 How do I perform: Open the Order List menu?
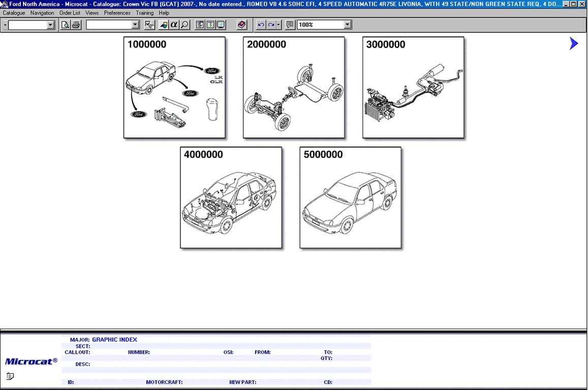(70, 13)
